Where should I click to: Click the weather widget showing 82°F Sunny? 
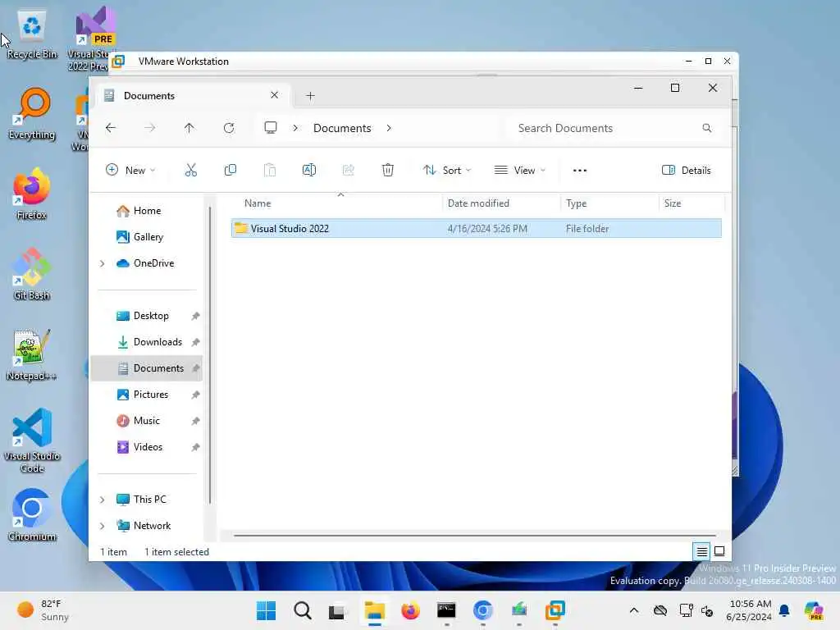(x=43, y=610)
